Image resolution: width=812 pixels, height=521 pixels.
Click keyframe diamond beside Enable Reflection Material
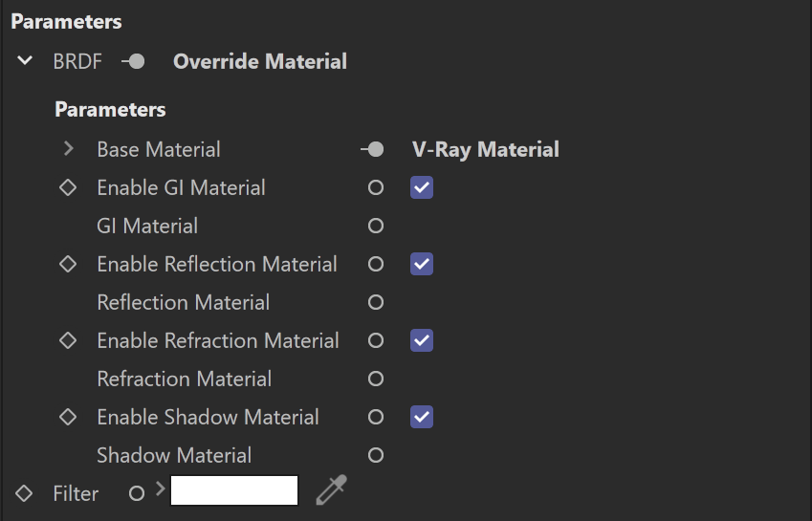click(68, 264)
